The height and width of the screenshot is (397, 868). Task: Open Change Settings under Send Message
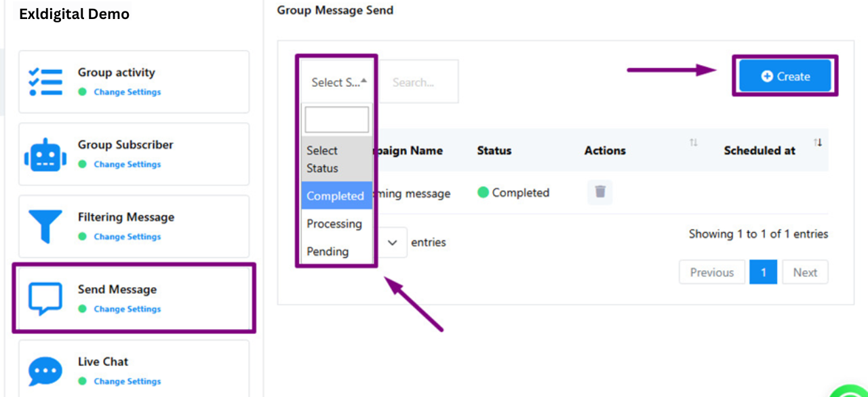[127, 309]
